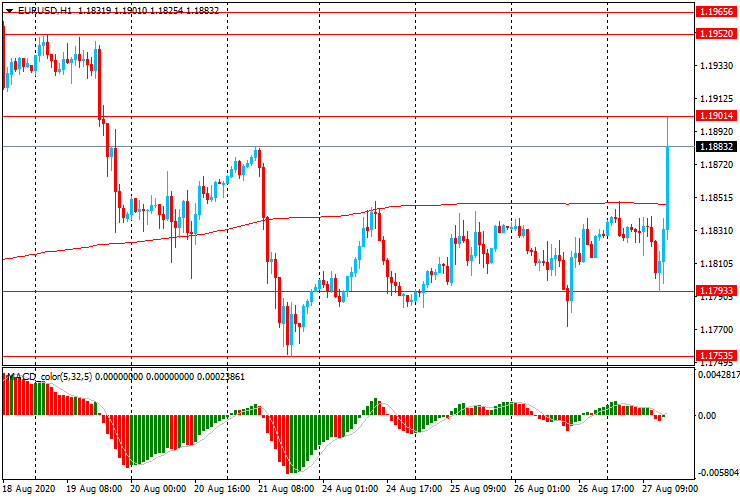This screenshot has width=740, height=500.
Task: Click the 19 Aug 08:00 time label
Action: pos(95,490)
